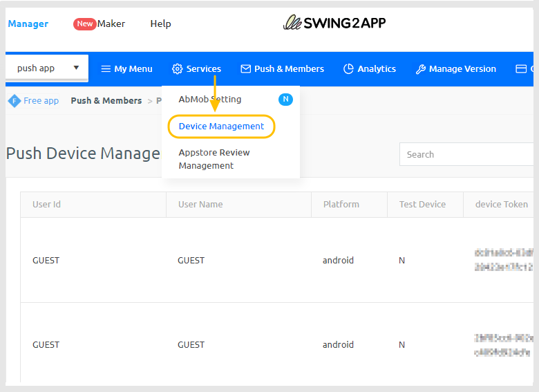The width and height of the screenshot is (539, 392).
Task: Click the Push Device Management page title
Action: tap(84, 153)
